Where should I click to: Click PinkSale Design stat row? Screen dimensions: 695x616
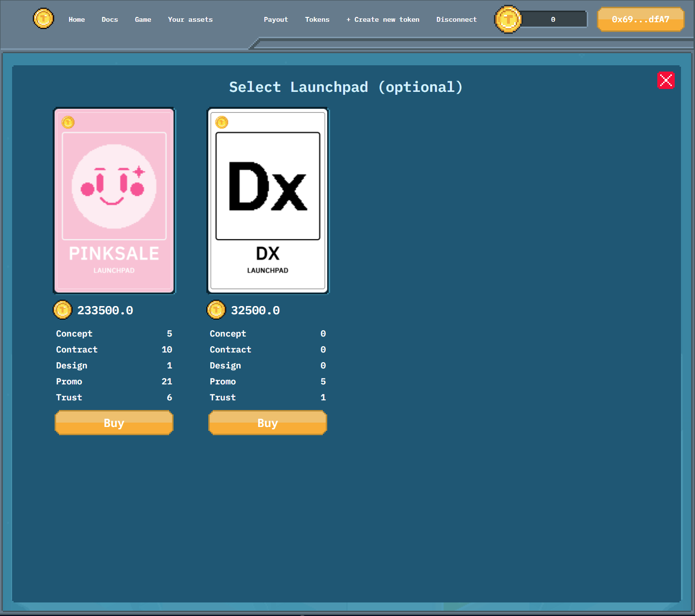click(x=114, y=366)
